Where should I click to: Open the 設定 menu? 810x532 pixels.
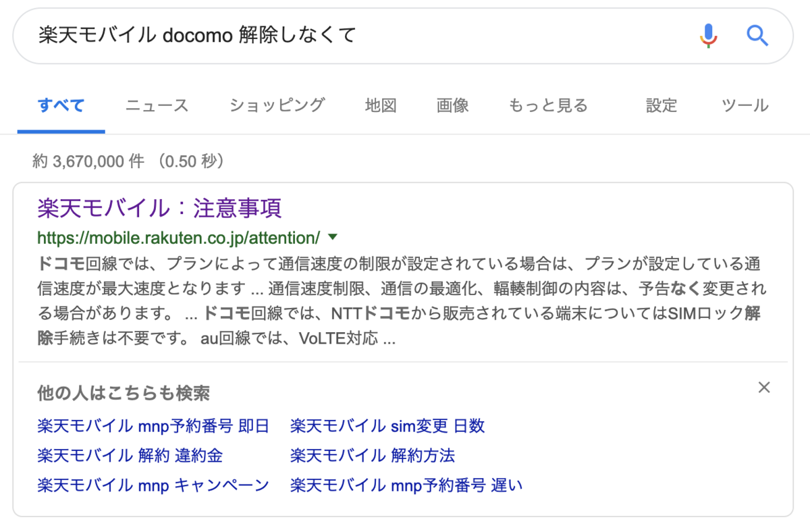click(x=661, y=105)
